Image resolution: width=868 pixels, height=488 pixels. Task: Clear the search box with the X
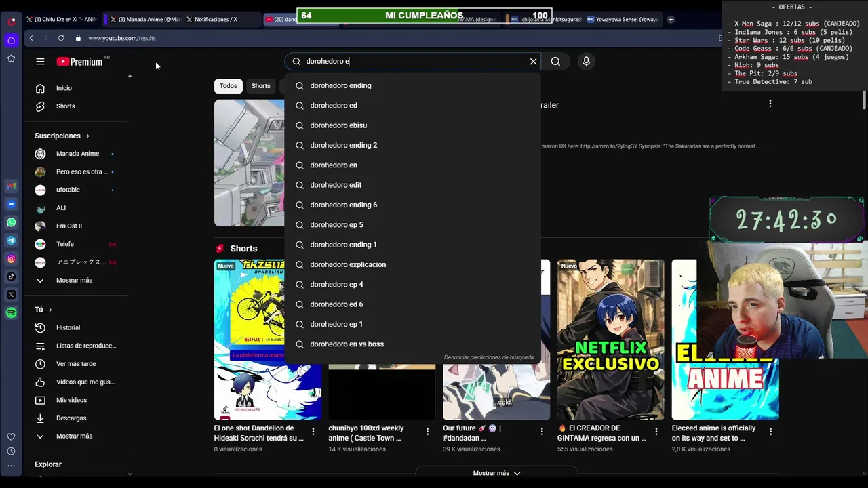pos(533,62)
